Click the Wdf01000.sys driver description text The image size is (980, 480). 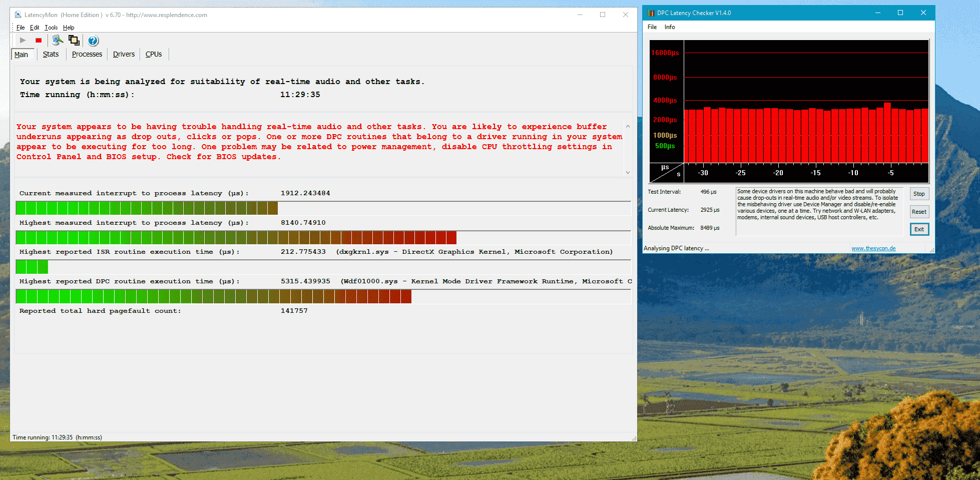click(486, 281)
